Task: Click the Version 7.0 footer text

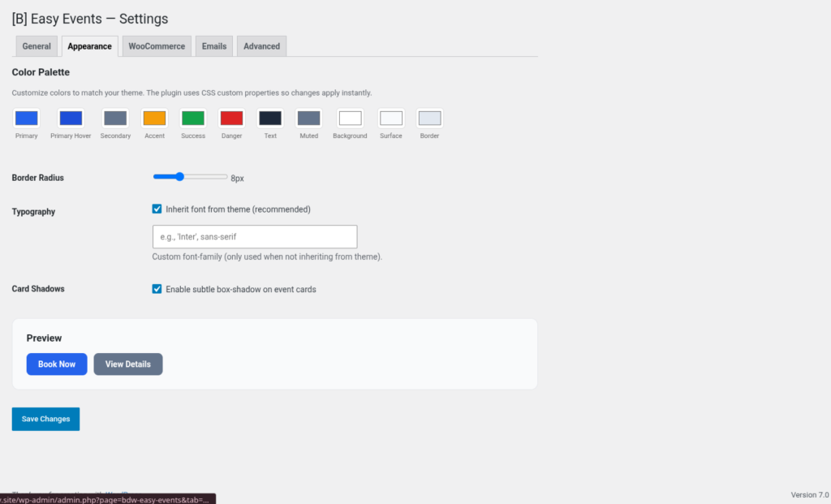Action: [x=810, y=495]
